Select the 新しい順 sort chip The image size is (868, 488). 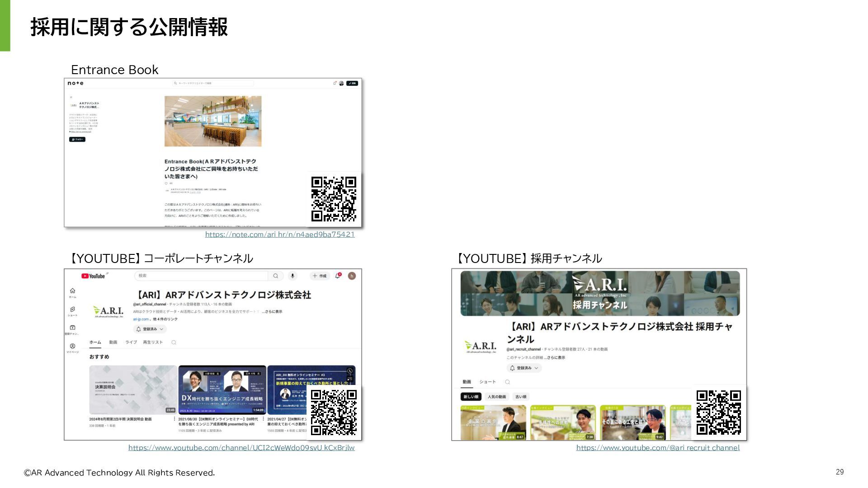(471, 397)
